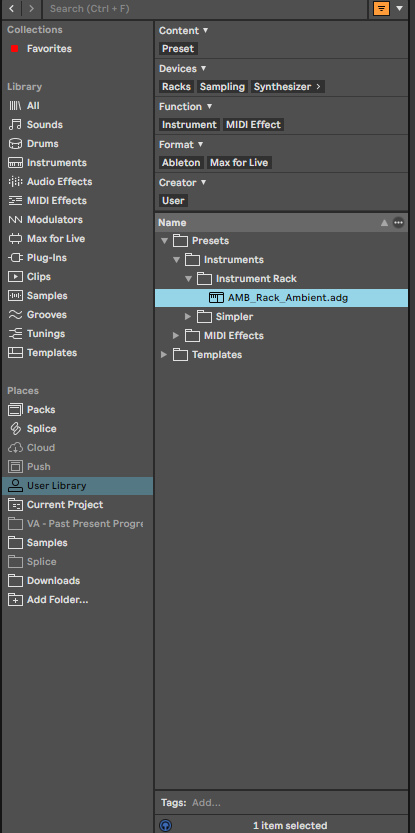This screenshot has width=415, height=833.
Task: Open the All library icon
Action: click(15, 106)
